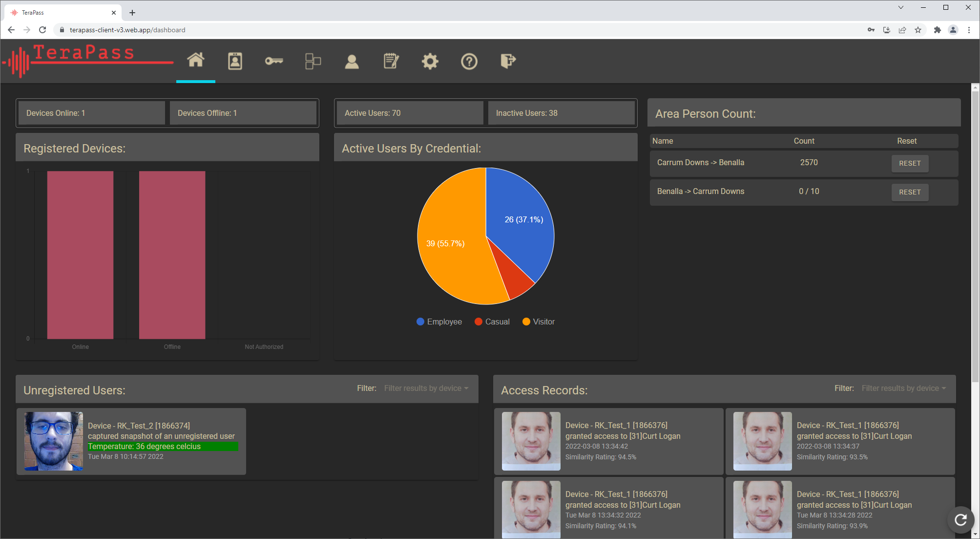The width and height of the screenshot is (980, 539).
Task: Open the notepad reports icon
Action: tap(391, 61)
